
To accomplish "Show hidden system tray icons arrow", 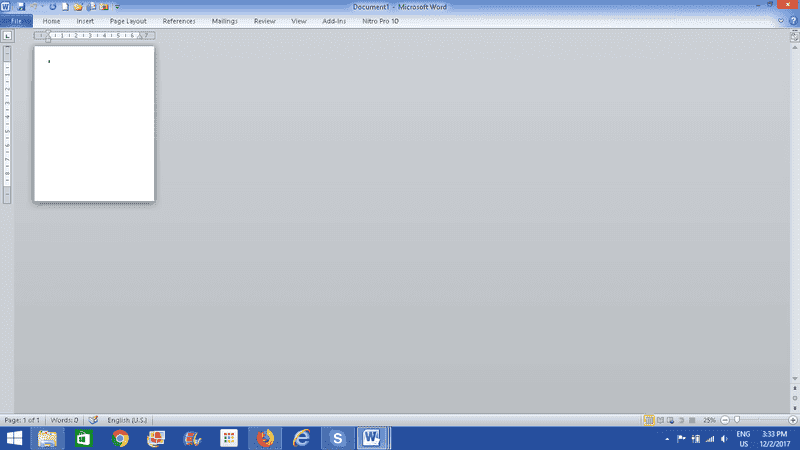I will point(667,439).
